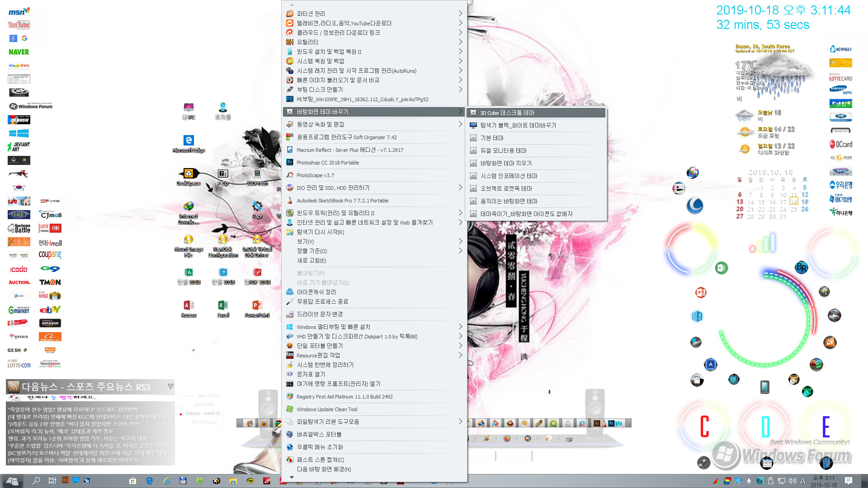Open the YouTube sidebar shortcut
The height and width of the screenshot is (488, 868).
[19, 25]
